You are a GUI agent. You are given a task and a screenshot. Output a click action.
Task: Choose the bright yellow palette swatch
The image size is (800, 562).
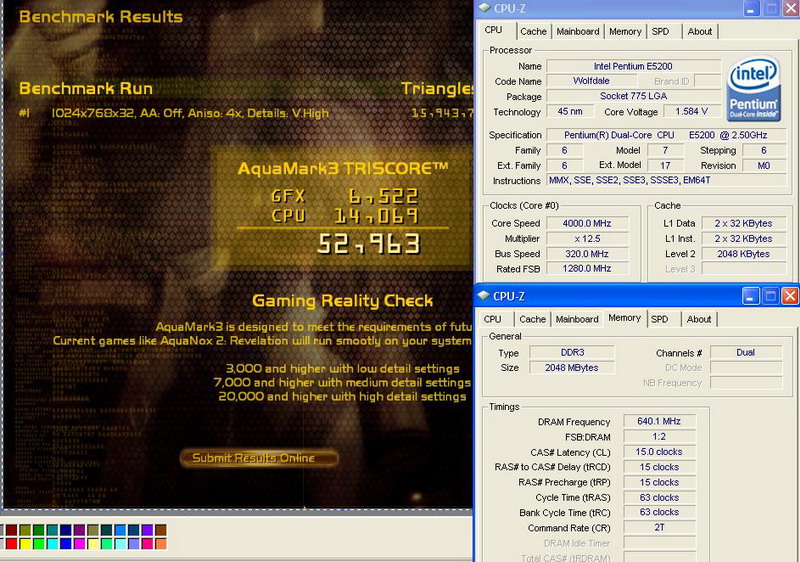[x=25, y=544]
